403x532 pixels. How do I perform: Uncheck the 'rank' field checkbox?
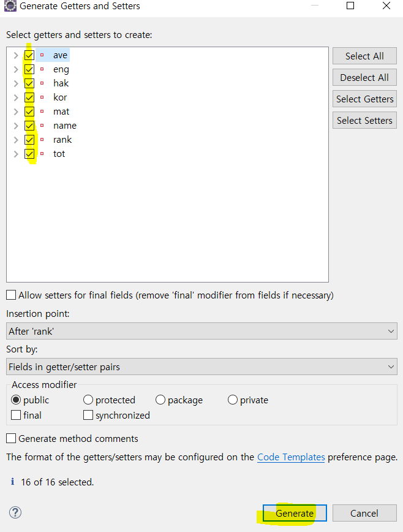29,140
